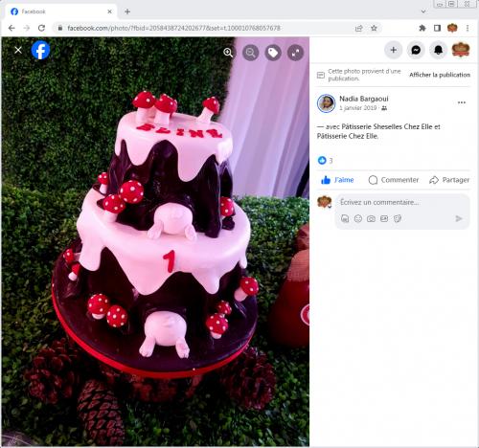Go forward in browser history
The width and height of the screenshot is (479, 448).
(x=27, y=28)
